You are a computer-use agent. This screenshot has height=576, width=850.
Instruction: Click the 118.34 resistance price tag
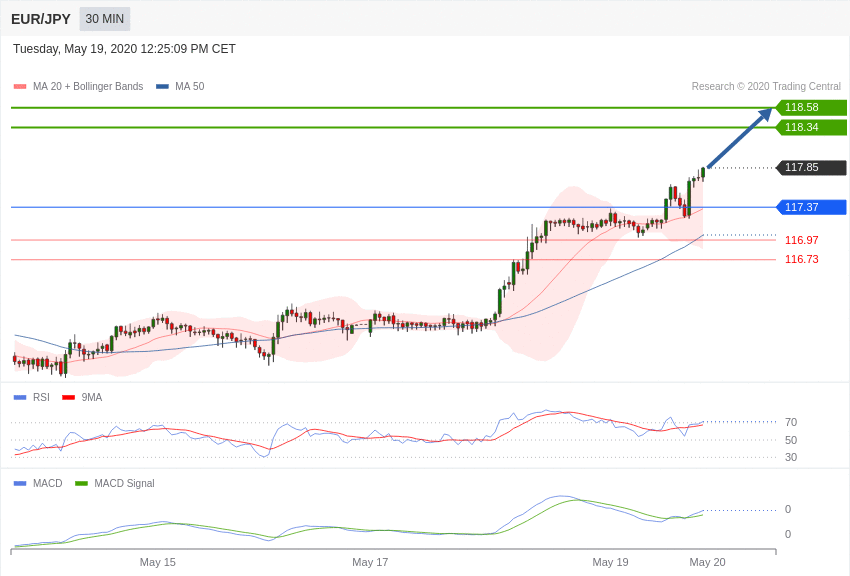pos(811,127)
